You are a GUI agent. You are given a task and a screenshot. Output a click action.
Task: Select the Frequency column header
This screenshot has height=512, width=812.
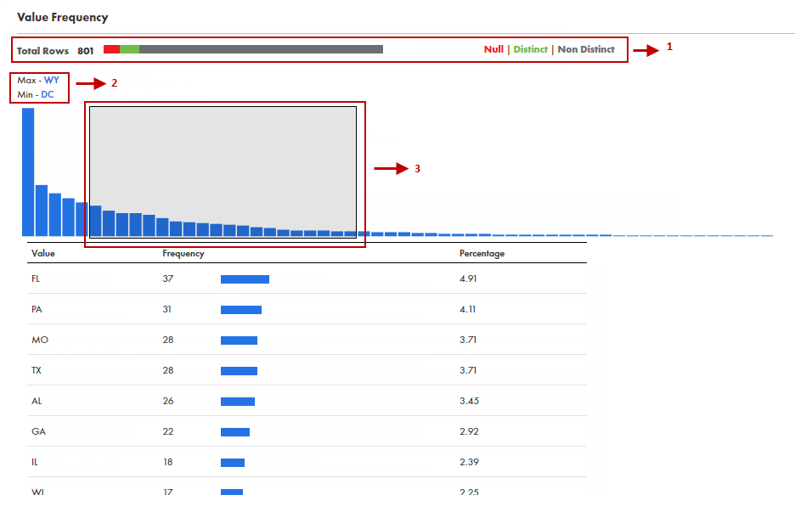[x=183, y=253]
